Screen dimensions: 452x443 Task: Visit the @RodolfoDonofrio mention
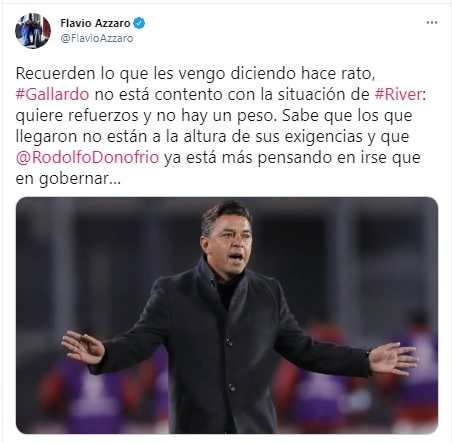click(x=87, y=157)
